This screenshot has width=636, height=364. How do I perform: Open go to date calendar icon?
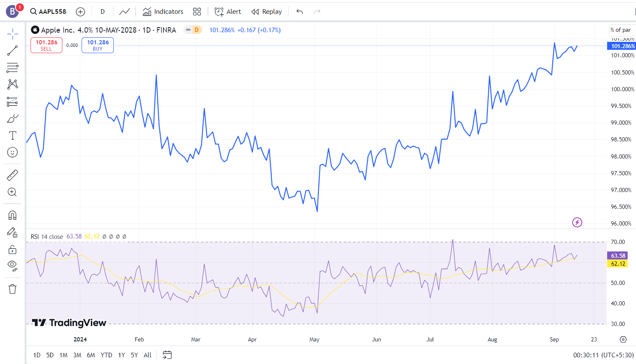(x=167, y=355)
